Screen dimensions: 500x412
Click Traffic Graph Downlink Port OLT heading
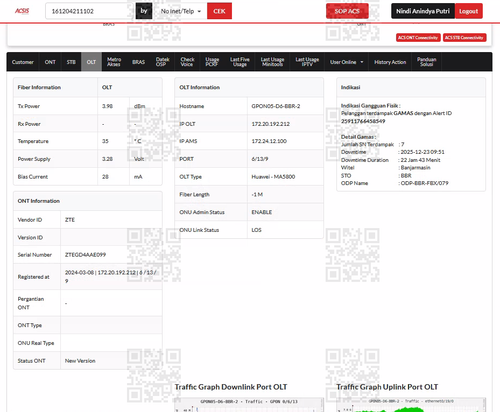pyautogui.click(x=231, y=387)
